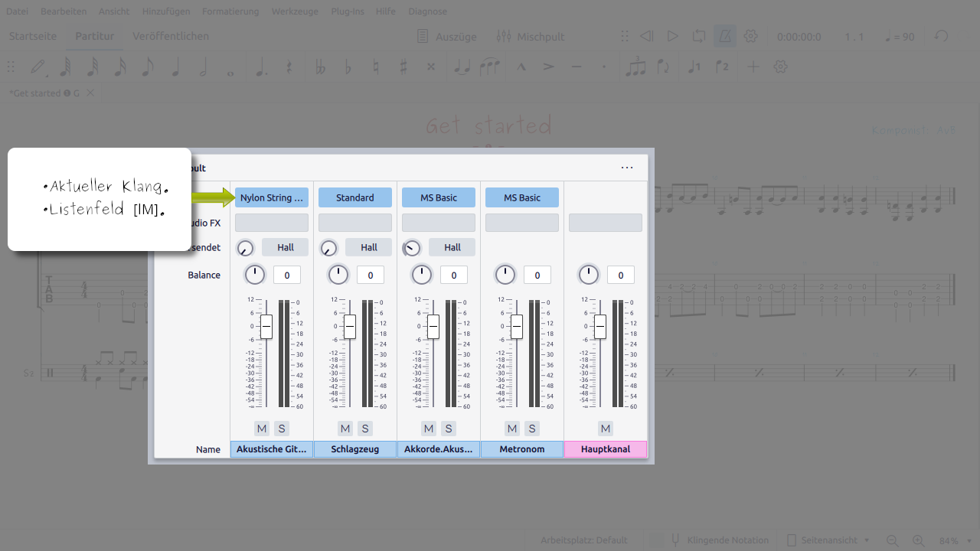The image size is (980, 551).
Task: Click the flat accidental icon
Action: point(348,67)
